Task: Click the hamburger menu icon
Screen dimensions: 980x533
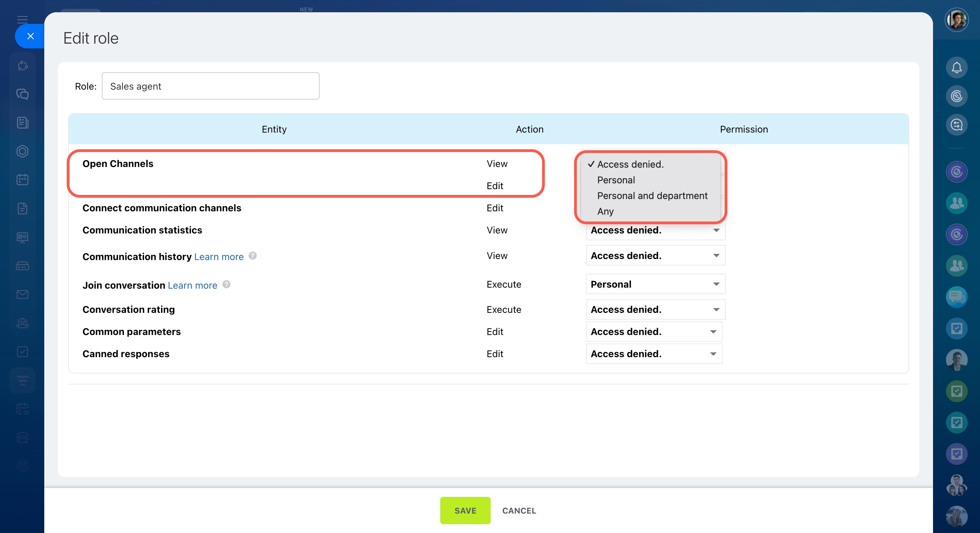Action: pos(22,19)
